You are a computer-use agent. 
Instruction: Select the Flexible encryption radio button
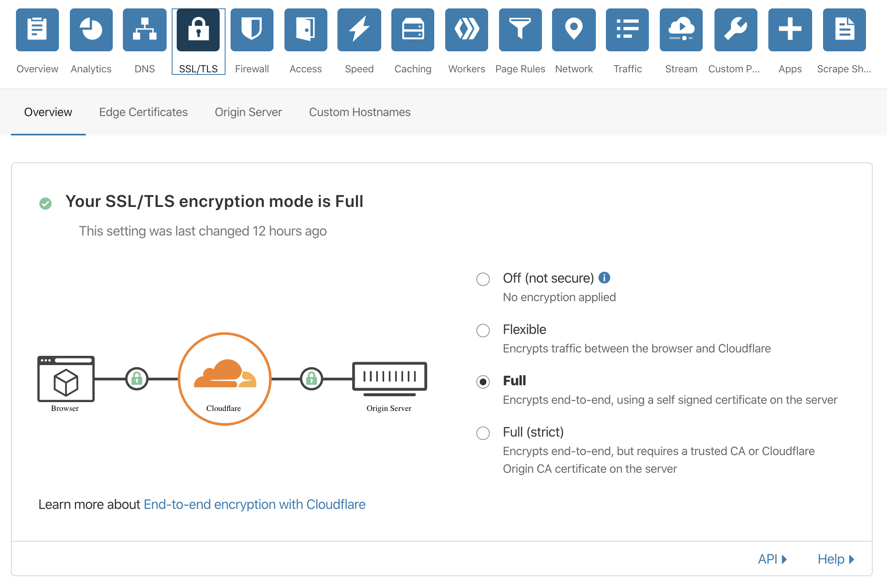(483, 331)
